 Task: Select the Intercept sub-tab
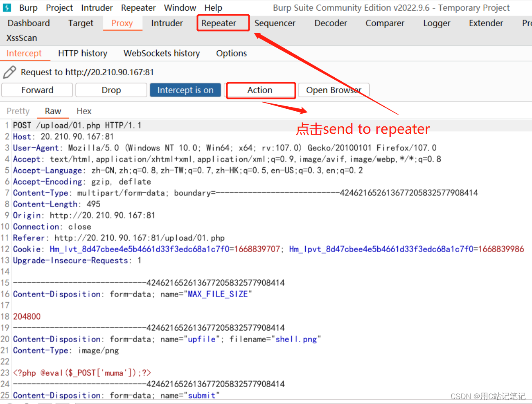point(24,54)
